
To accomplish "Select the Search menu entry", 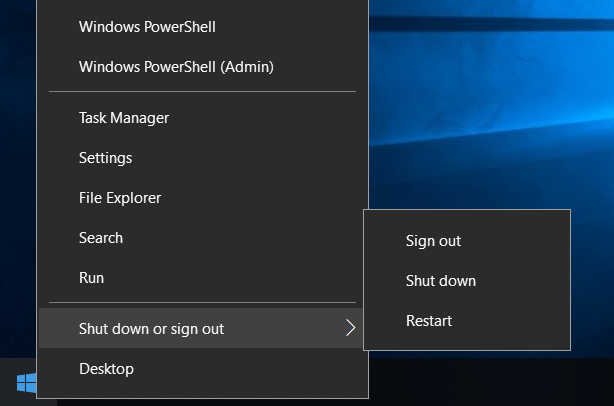I will [x=101, y=238].
